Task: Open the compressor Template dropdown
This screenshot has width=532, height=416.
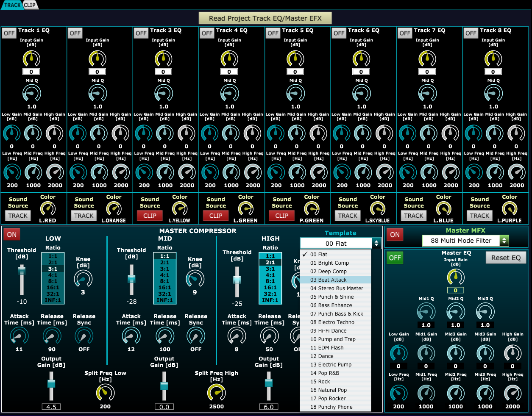Action: point(340,243)
